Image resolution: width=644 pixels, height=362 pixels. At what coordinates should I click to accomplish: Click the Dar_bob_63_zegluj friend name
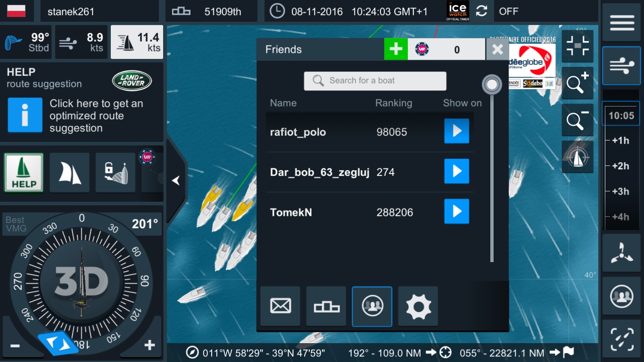point(320,172)
